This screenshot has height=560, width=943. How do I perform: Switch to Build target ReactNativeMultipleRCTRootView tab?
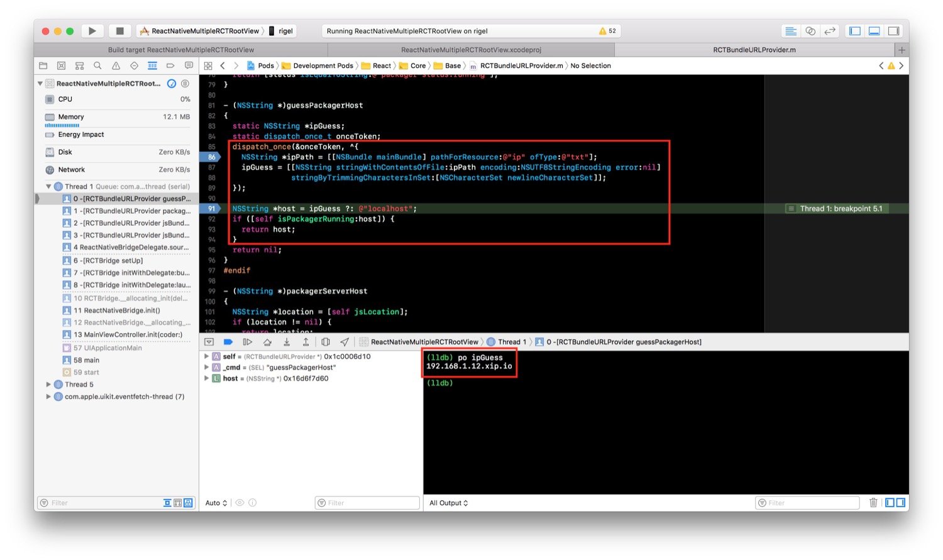[181, 50]
